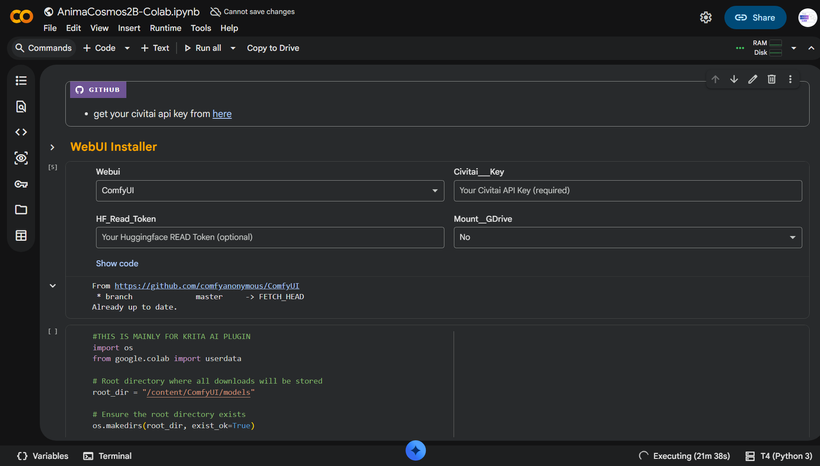Click the user account avatar

(x=807, y=18)
